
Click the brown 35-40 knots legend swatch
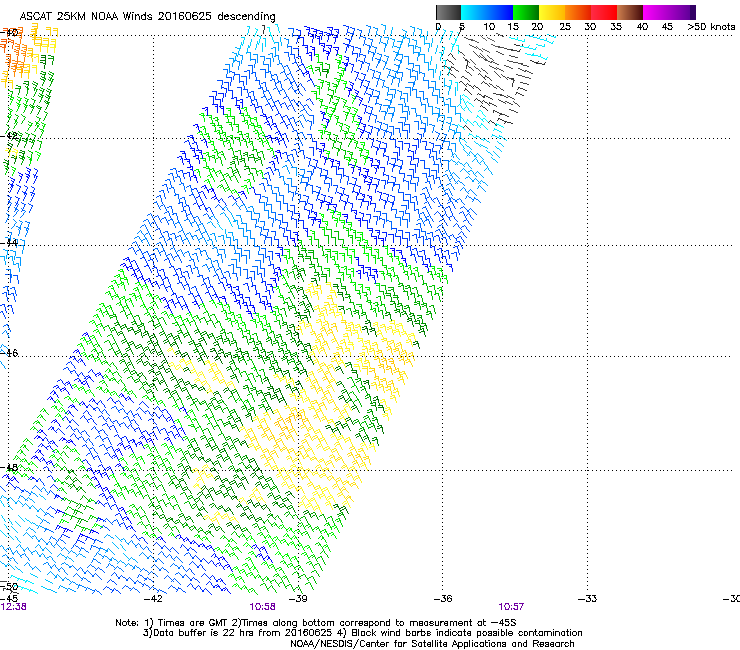pyautogui.click(x=630, y=12)
